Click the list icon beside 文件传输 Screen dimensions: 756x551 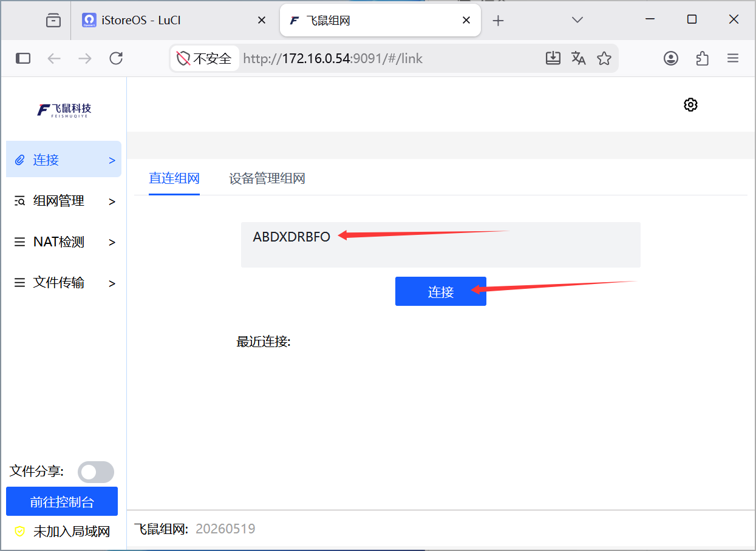(x=20, y=283)
